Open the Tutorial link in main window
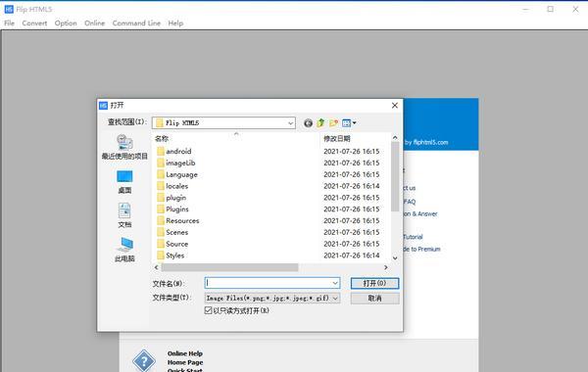Screen dimensions: 588x372 coord(413,237)
